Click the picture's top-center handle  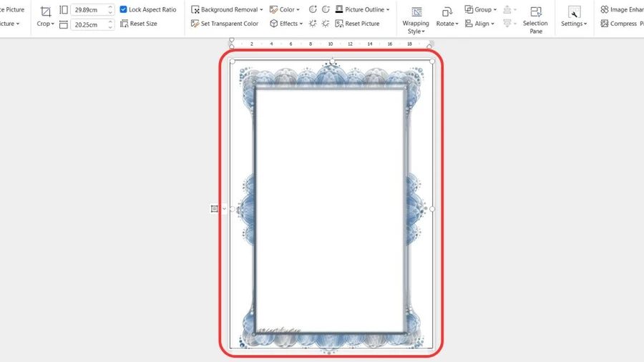pyautogui.click(x=332, y=61)
